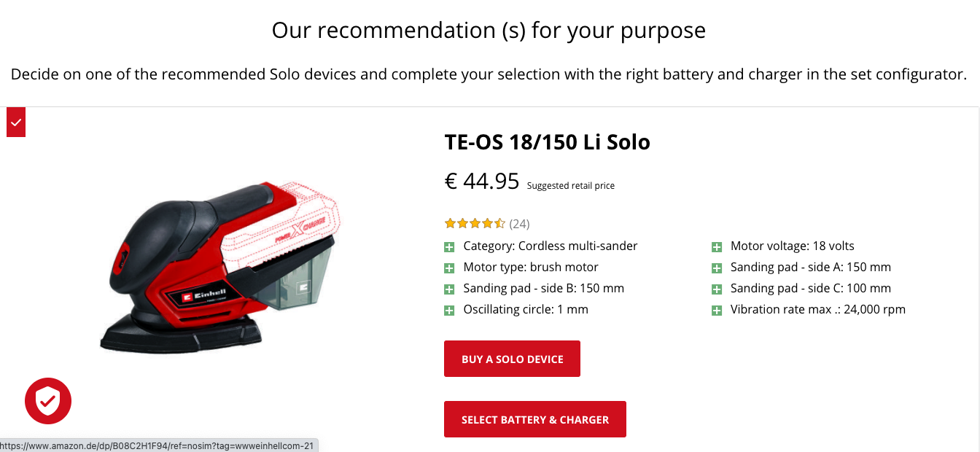Click the star rating row
The width and height of the screenshot is (980, 452).
(475, 223)
